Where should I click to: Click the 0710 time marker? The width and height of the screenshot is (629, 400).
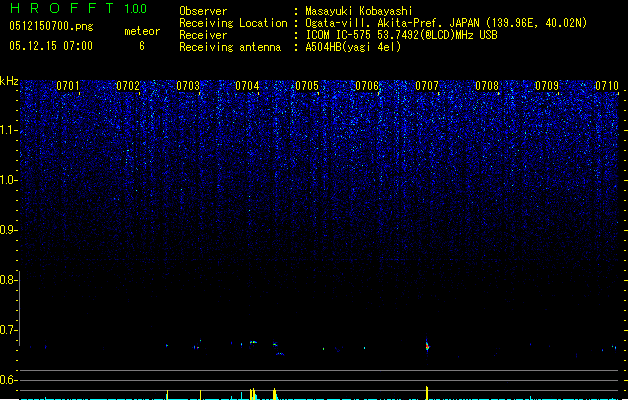607,85
